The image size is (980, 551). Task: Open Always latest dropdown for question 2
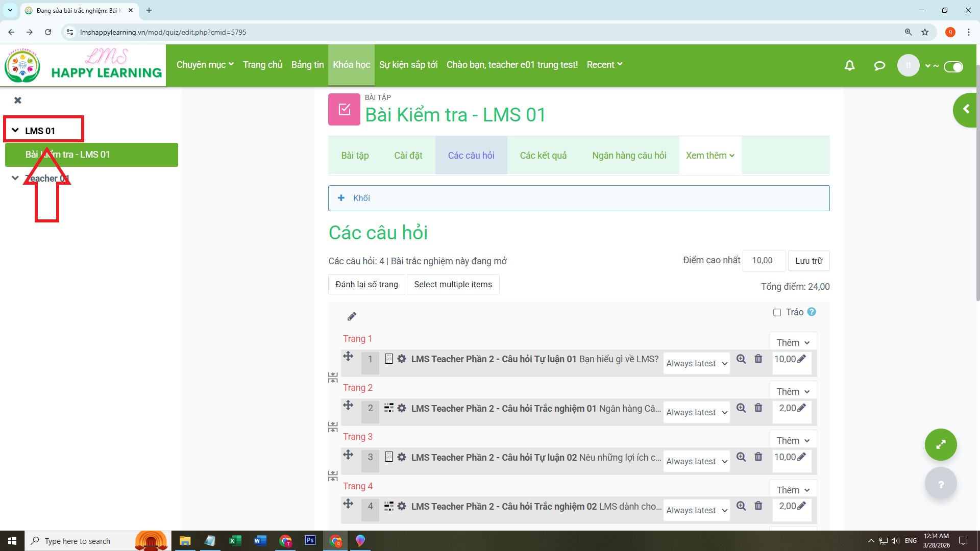tap(696, 413)
